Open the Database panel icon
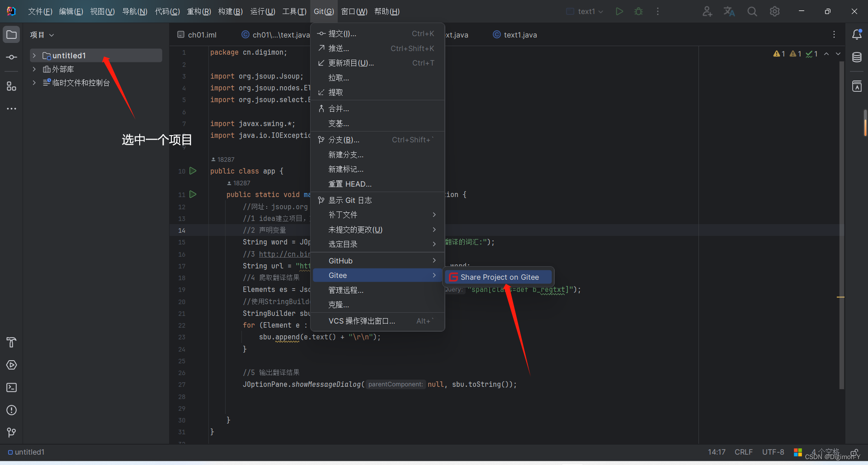The image size is (868, 465). pyautogui.click(x=858, y=57)
